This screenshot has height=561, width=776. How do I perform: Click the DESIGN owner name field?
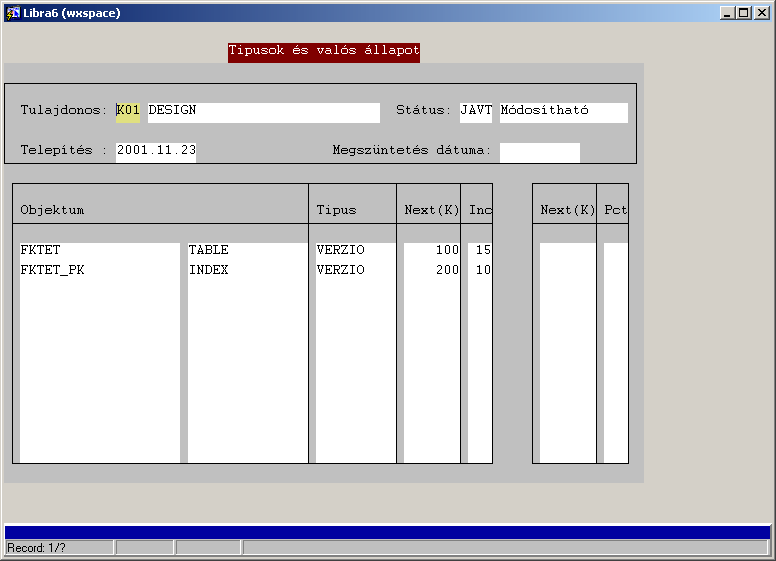pos(264,112)
